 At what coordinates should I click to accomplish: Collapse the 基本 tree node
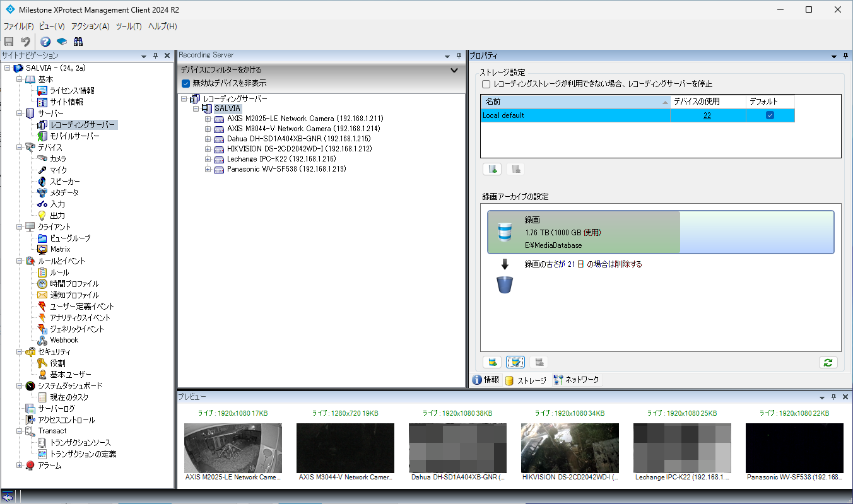[19, 79]
